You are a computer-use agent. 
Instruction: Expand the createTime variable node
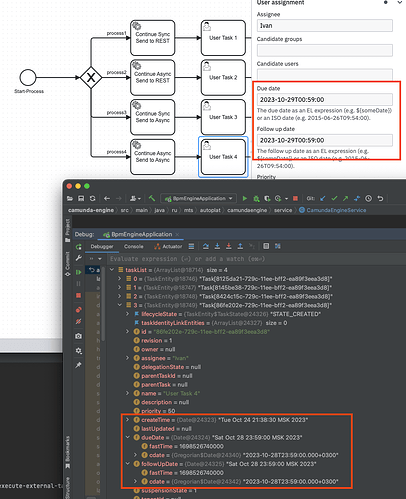pos(128,420)
